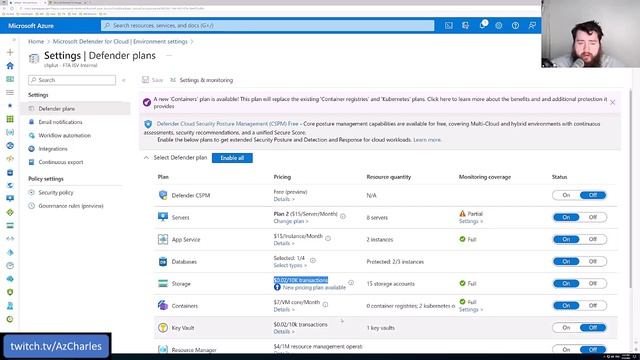
Task: Open Servers monitoring coverage Settings
Action: [471, 221]
